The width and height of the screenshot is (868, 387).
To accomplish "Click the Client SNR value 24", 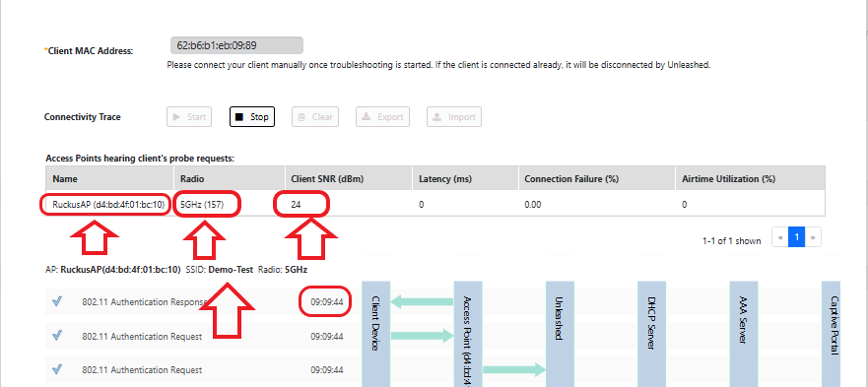I will point(296,204).
